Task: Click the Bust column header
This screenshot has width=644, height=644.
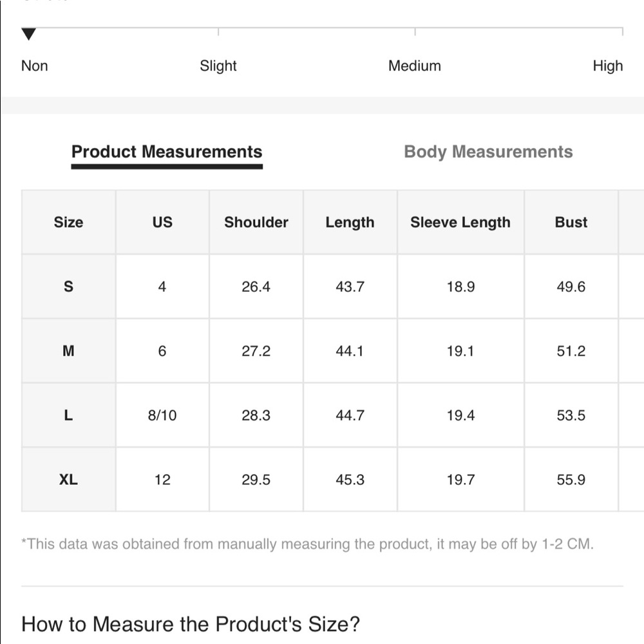Action: [571, 222]
